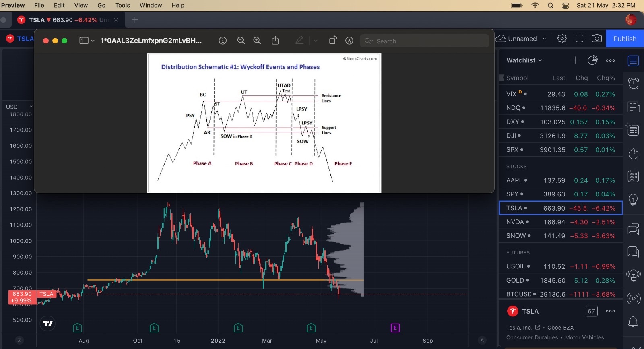
Task: Open new browser tab with plus
Action: (x=135, y=20)
